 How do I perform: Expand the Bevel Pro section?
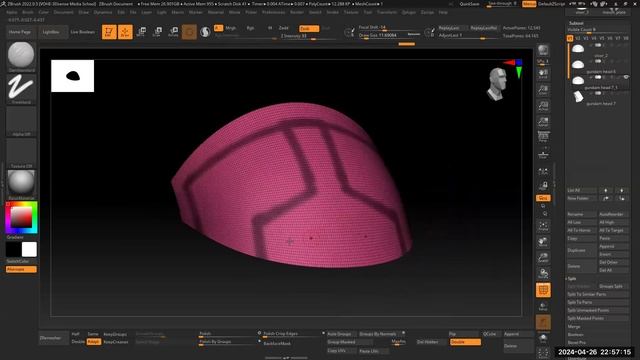coord(577,342)
